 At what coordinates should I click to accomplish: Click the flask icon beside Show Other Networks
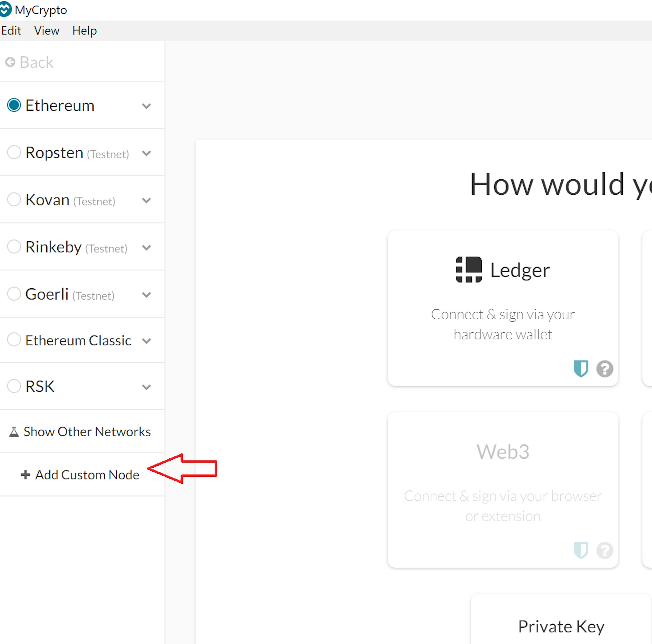click(x=14, y=432)
